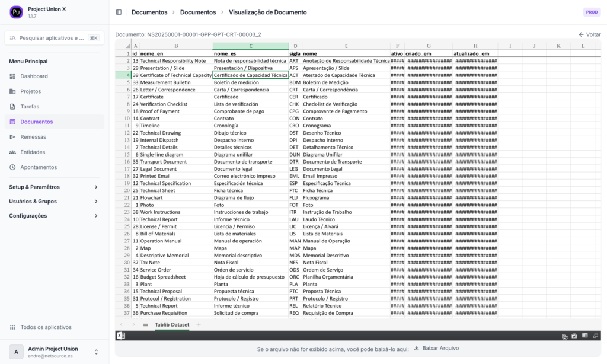Click the download icon beside Baixar Arquivo

coord(417,348)
